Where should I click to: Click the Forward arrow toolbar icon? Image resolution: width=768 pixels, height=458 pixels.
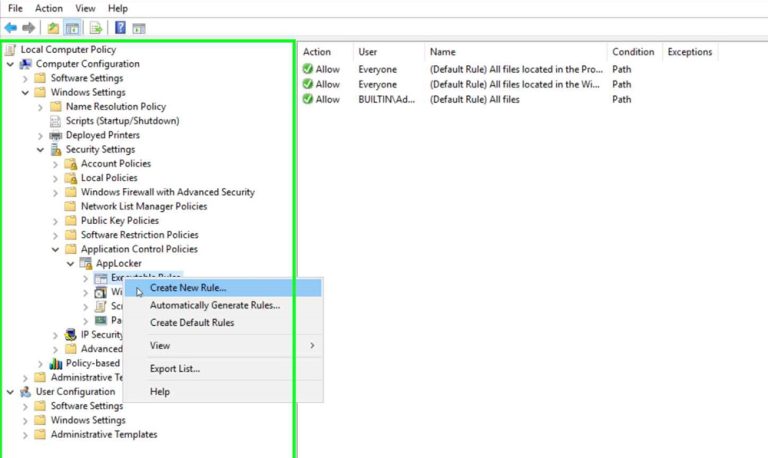click(x=28, y=28)
